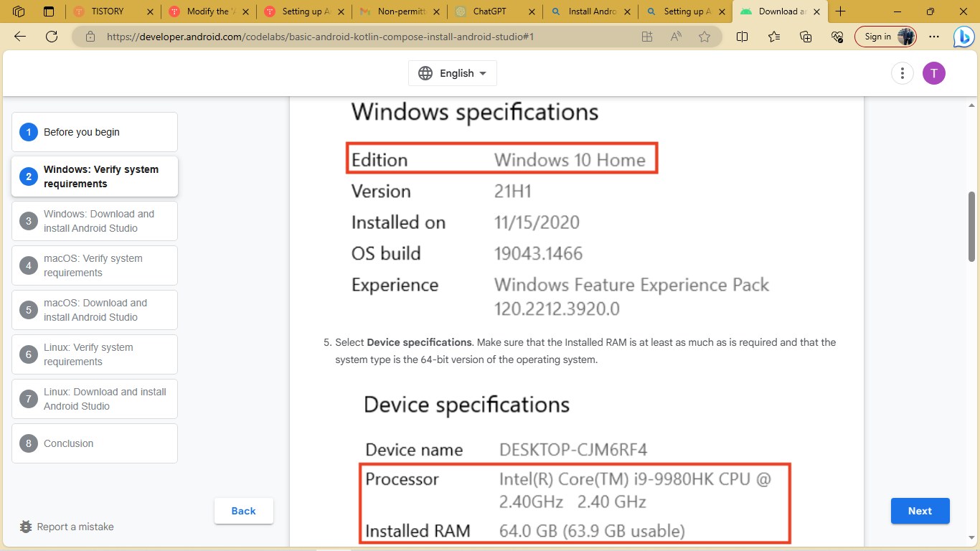This screenshot has height=551, width=980.
Task: Expand the English language dropdown
Action: (453, 73)
